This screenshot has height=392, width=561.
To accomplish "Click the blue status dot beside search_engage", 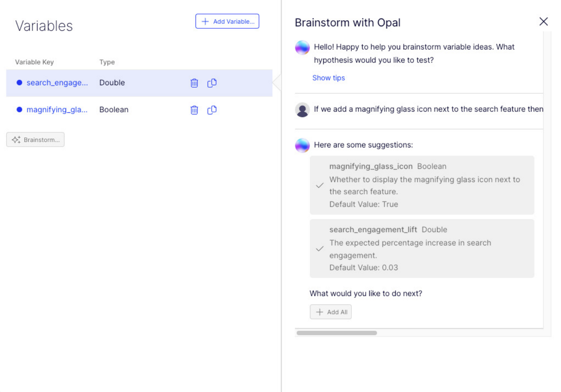I will [x=19, y=82].
